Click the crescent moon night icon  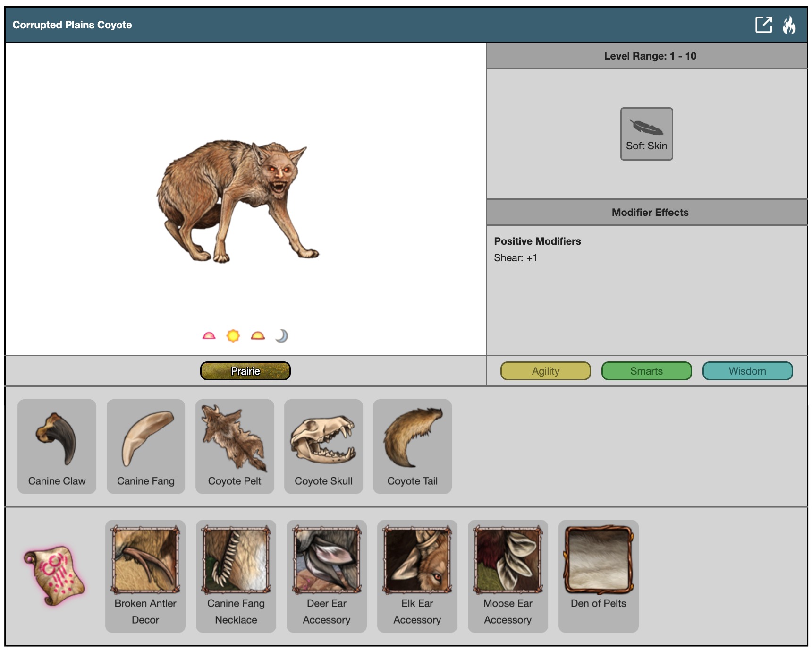pyautogui.click(x=281, y=336)
